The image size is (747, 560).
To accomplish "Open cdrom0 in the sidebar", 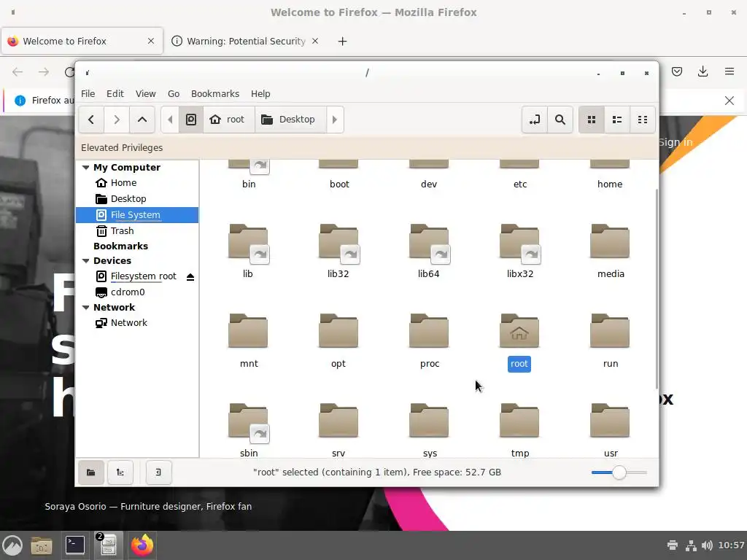I will click(x=136, y=292).
